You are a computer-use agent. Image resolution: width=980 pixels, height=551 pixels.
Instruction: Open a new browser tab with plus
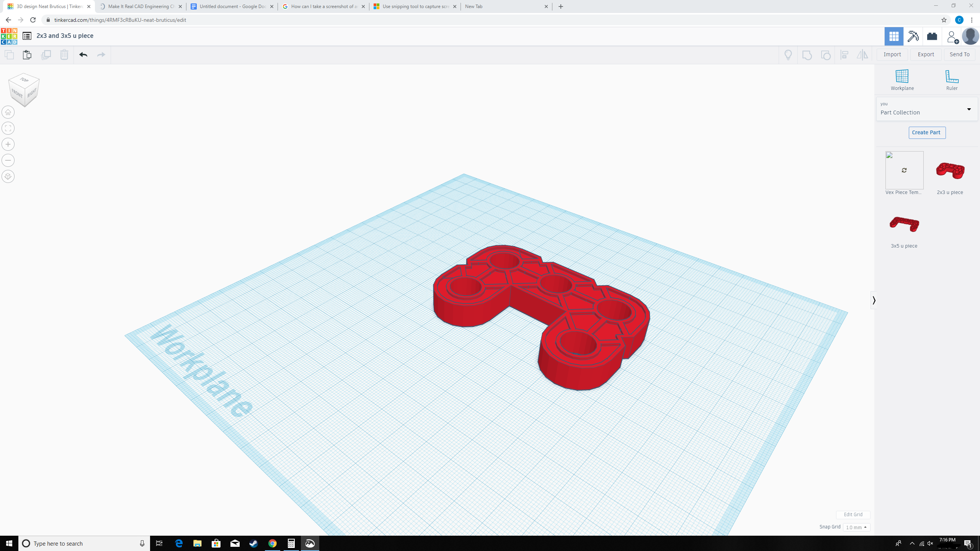(561, 7)
